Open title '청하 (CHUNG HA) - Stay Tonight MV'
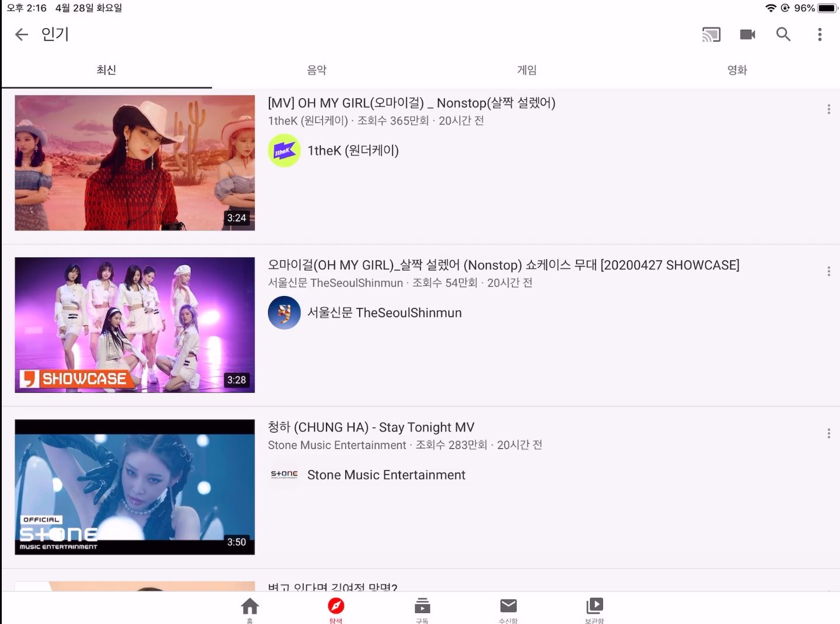This screenshot has height=624, width=840. coord(371,427)
